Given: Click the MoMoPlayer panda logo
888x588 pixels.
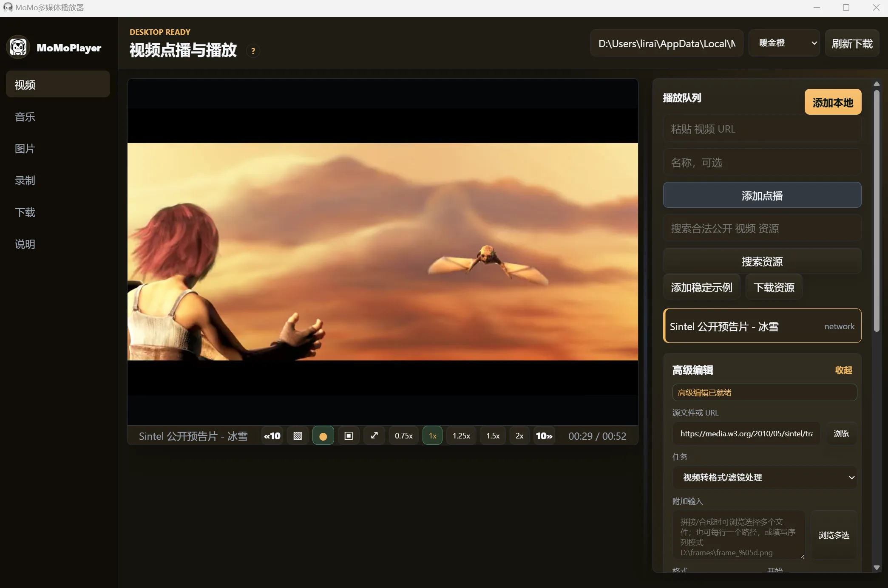Looking at the screenshot, I should click(x=18, y=47).
